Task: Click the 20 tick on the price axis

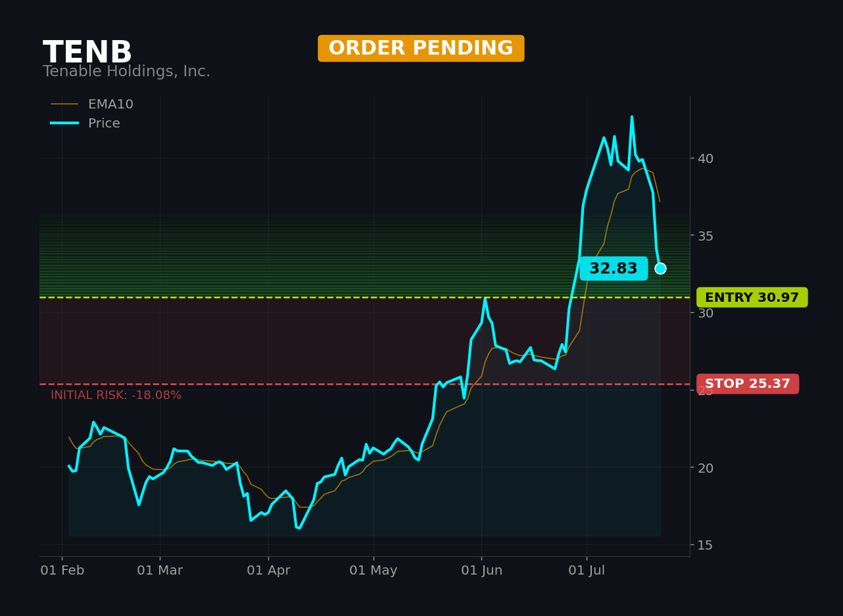Action: [x=706, y=467]
